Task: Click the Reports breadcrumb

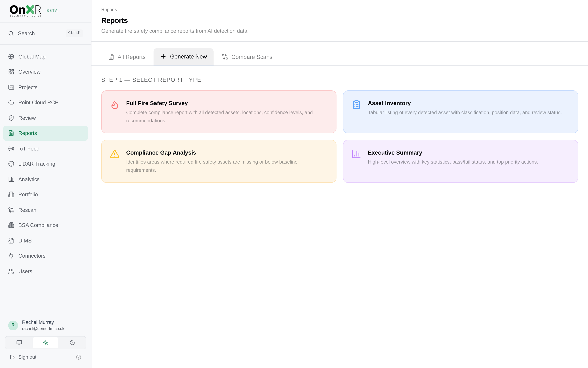Action: (x=109, y=9)
